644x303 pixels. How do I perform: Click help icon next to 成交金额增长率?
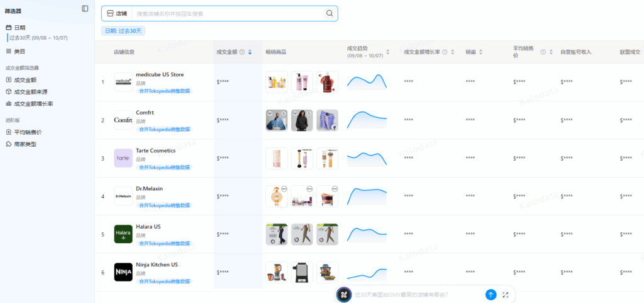pos(445,52)
